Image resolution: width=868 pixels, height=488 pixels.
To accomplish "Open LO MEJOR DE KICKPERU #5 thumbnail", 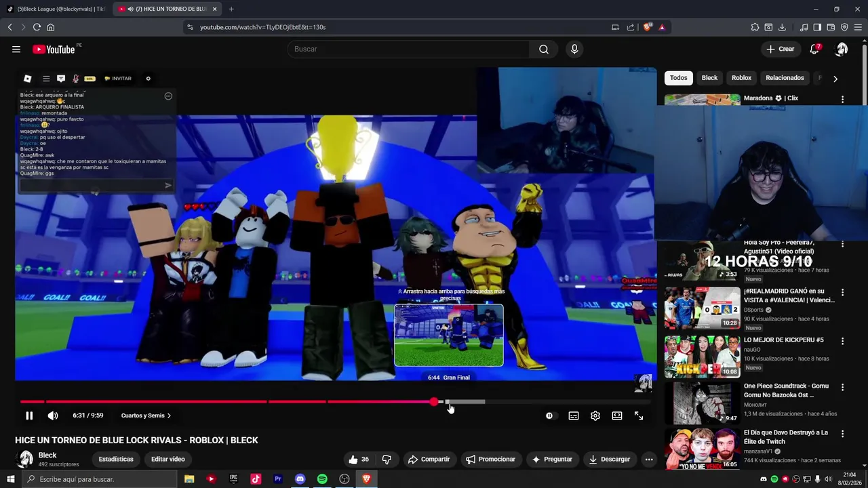I will click(x=702, y=357).
